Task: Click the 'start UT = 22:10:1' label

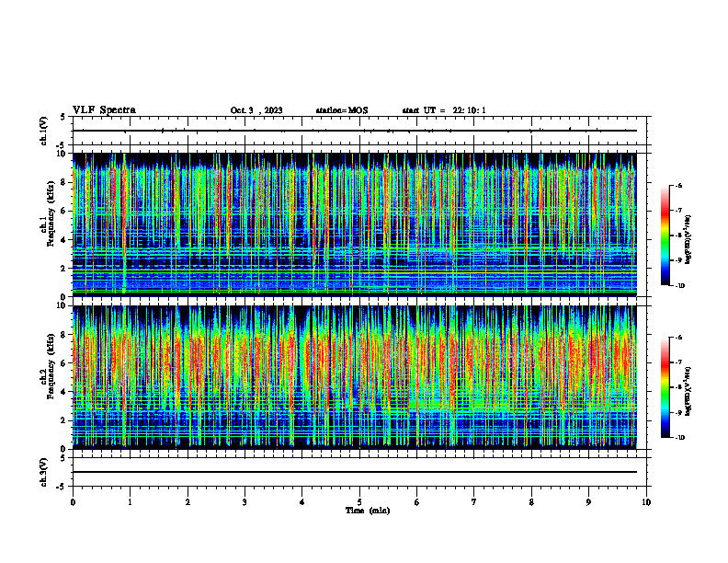Action: point(444,110)
